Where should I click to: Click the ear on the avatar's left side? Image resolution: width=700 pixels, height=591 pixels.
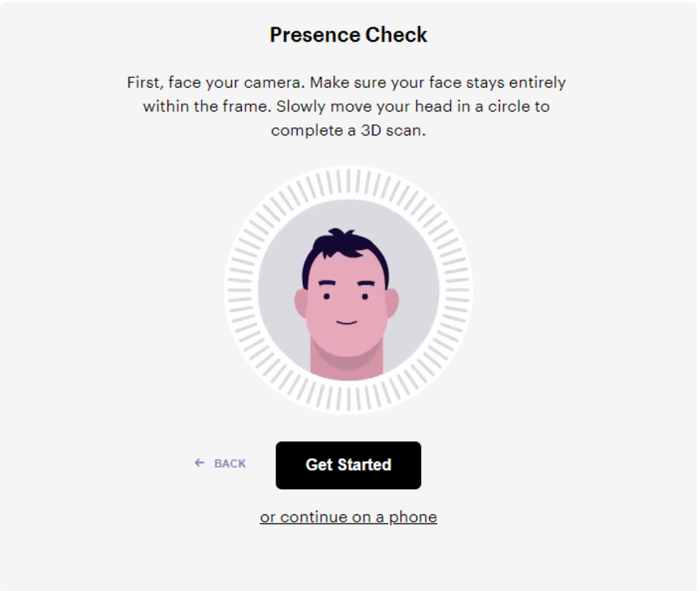pyautogui.click(x=301, y=303)
